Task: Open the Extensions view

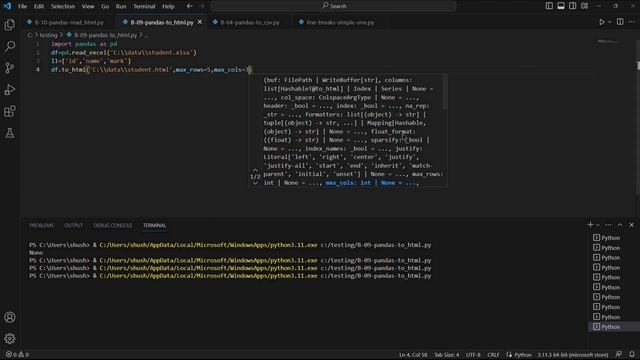Action: pyautogui.click(x=10, y=111)
